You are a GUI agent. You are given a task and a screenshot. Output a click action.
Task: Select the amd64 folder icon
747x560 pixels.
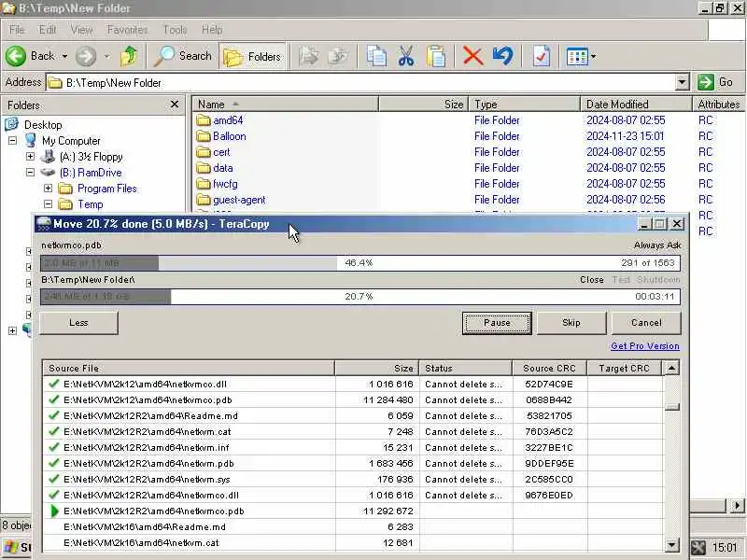coord(204,120)
